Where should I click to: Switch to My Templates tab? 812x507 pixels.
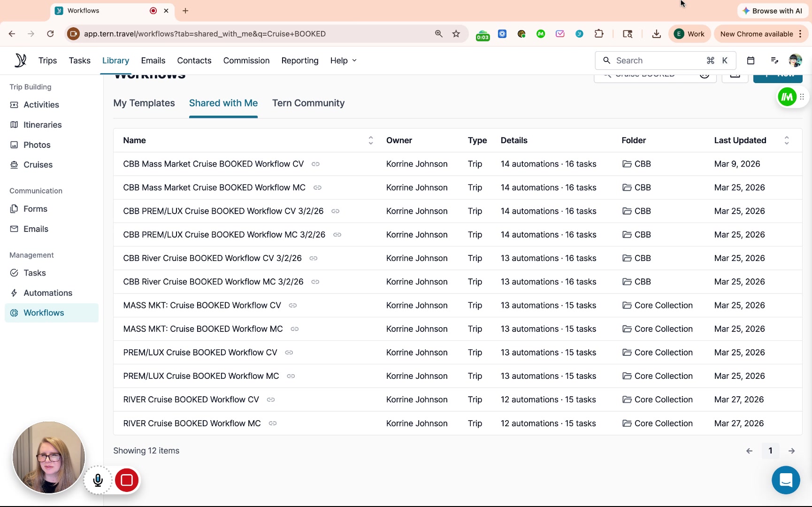[144, 103]
